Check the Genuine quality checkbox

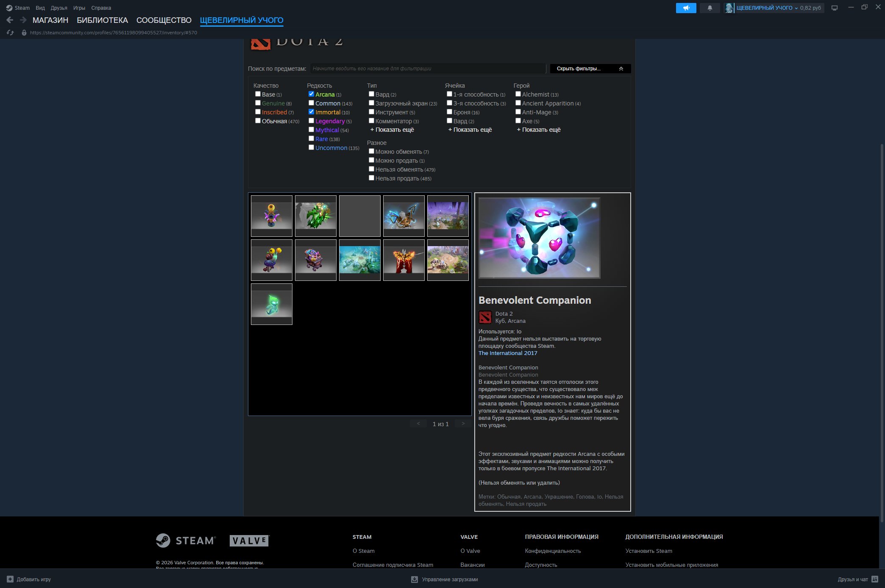click(258, 103)
